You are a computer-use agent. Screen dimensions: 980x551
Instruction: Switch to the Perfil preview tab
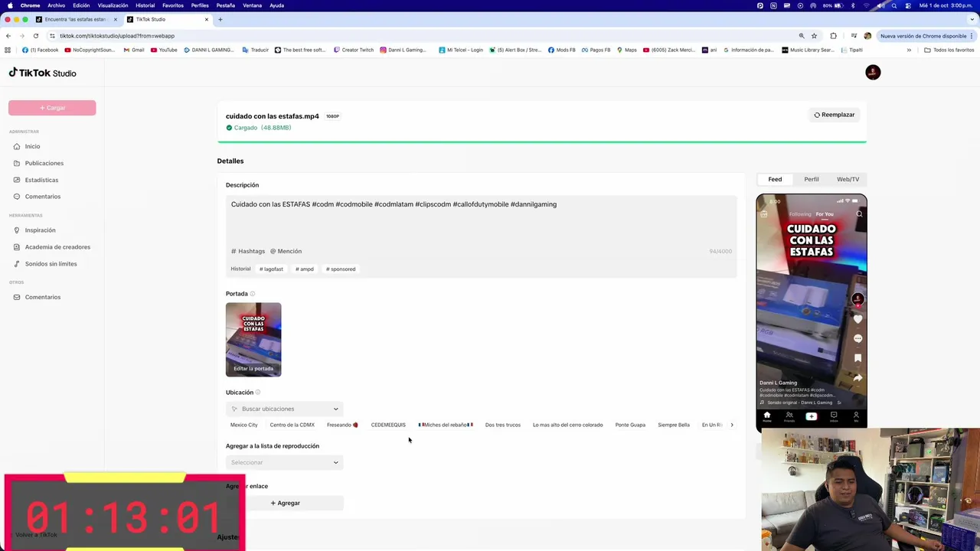coord(812,179)
